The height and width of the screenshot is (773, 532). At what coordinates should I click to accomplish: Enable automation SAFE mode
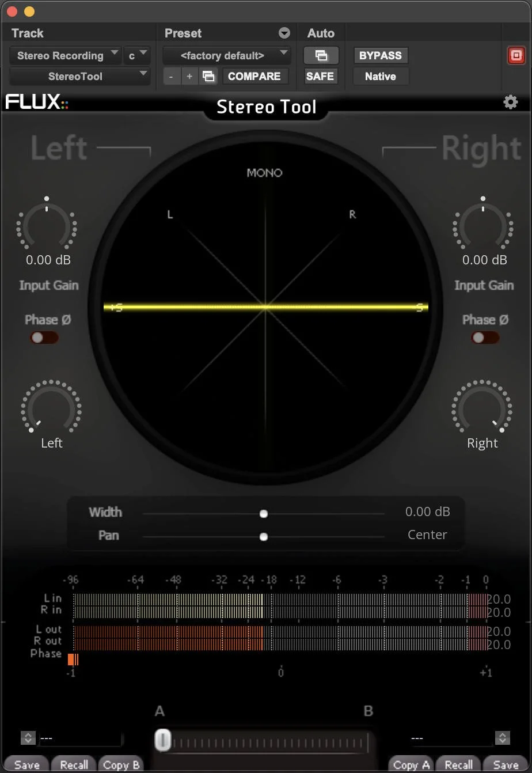coord(321,76)
